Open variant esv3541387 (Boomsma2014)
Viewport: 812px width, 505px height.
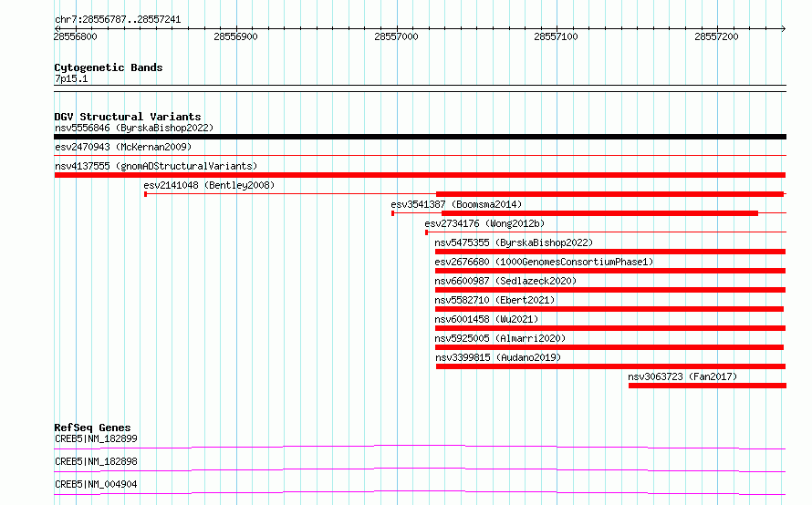[x=456, y=204]
